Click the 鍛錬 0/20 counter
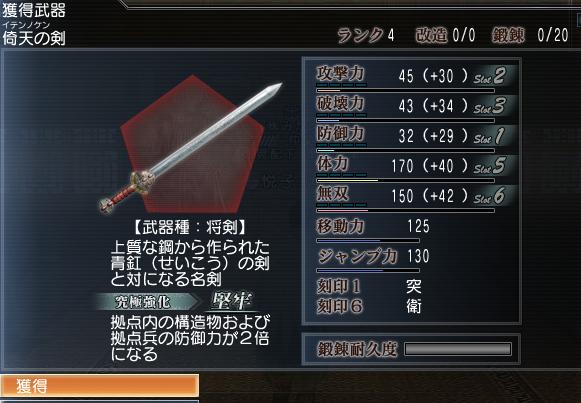The image size is (581, 403). [x=530, y=36]
